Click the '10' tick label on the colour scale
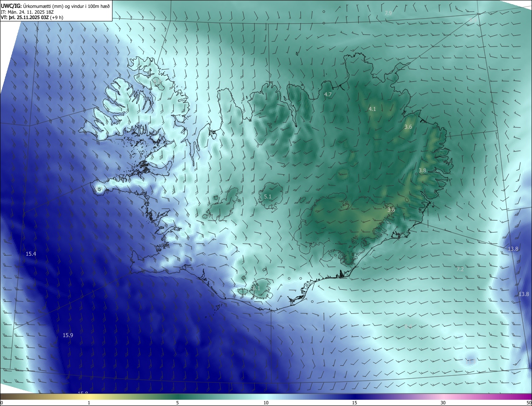The height and width of the screenshot is (406, 532). pyautogui.click(x=266, y=403)
